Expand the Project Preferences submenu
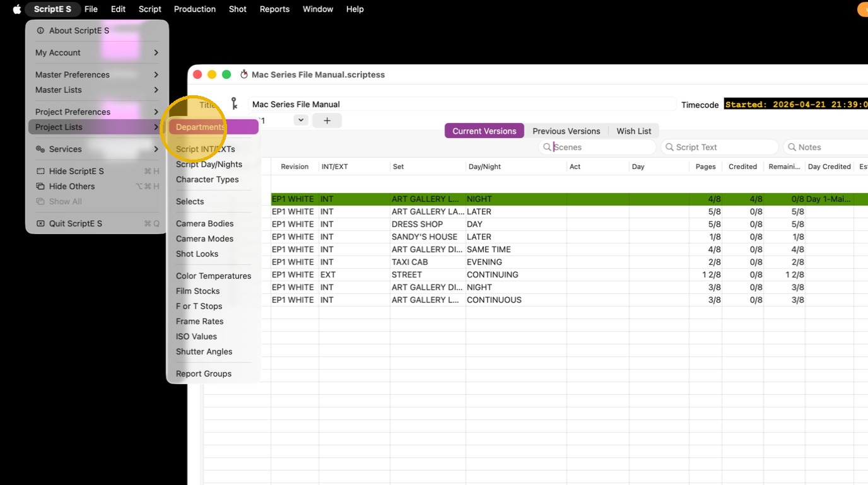 (x=97, y=112)
